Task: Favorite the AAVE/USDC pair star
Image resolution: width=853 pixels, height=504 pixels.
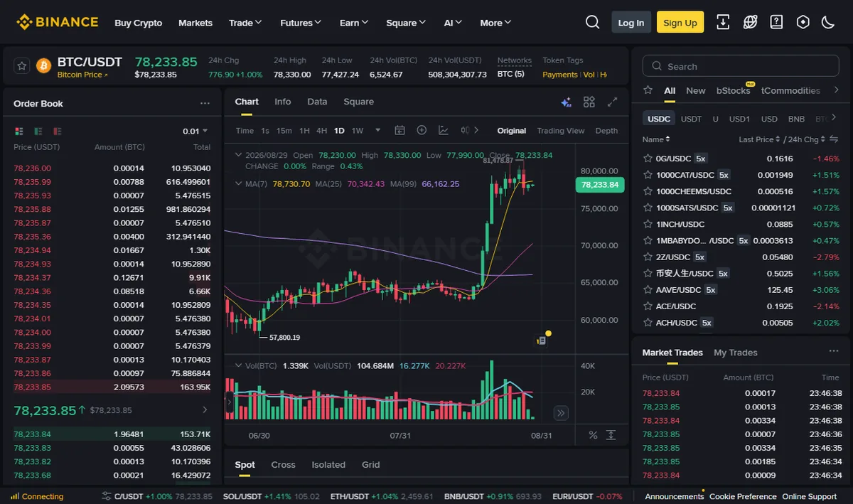Action: coord(648,290)
